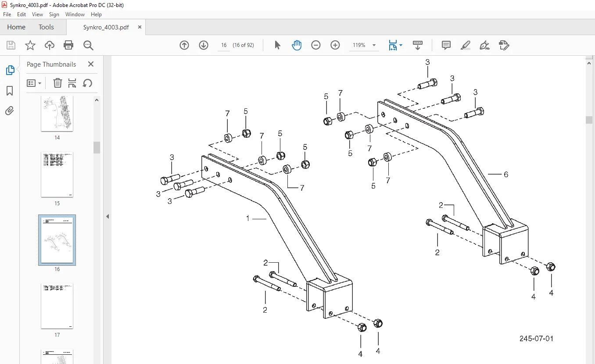This screenshot has height=364, width=595.
Task: Collapse the navigation pane arrow
Action: [108, 216]
